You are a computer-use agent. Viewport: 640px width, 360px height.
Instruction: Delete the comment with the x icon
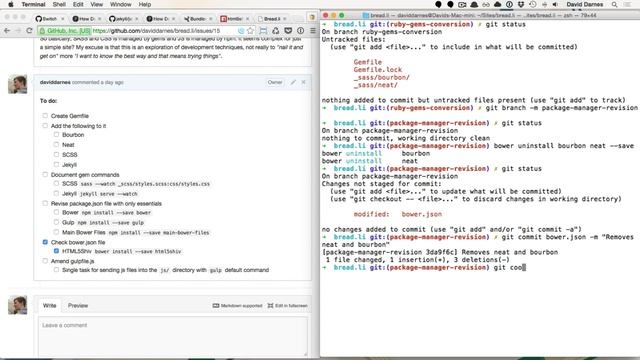click(x=303, y=82)
